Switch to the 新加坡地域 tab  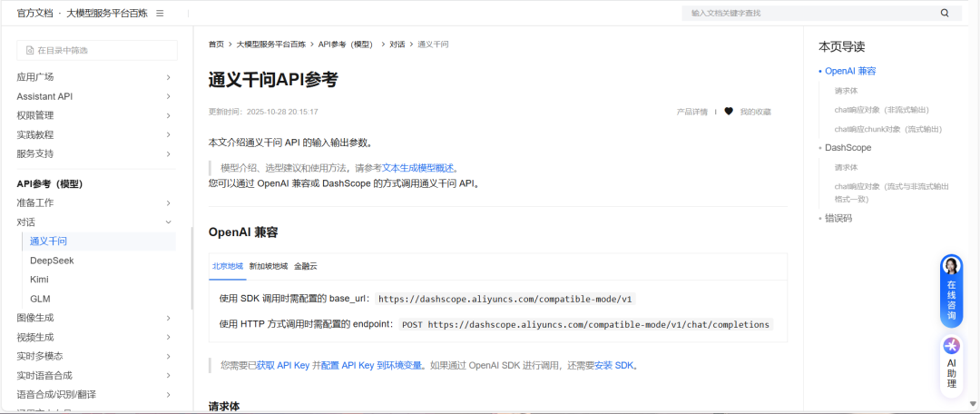tap(269, 266)
